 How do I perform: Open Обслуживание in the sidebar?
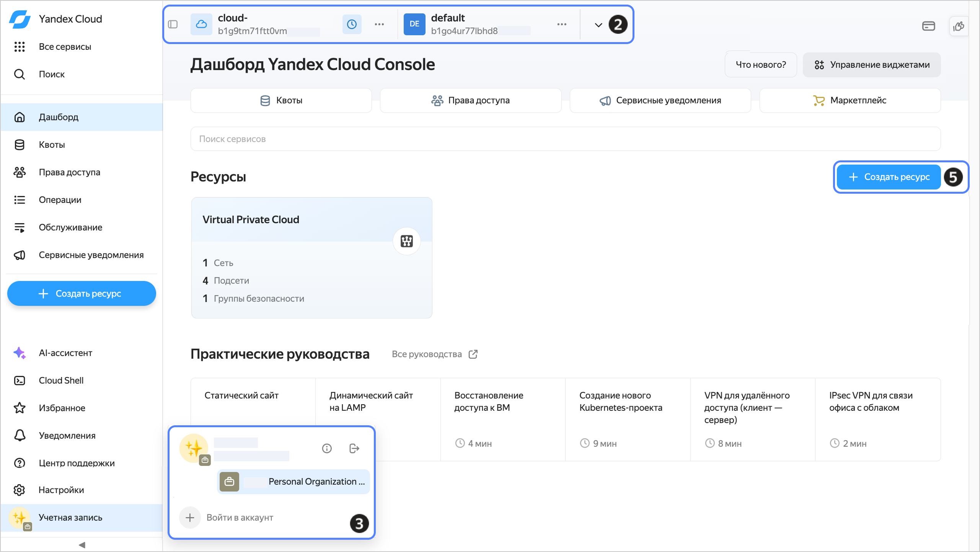82,227
